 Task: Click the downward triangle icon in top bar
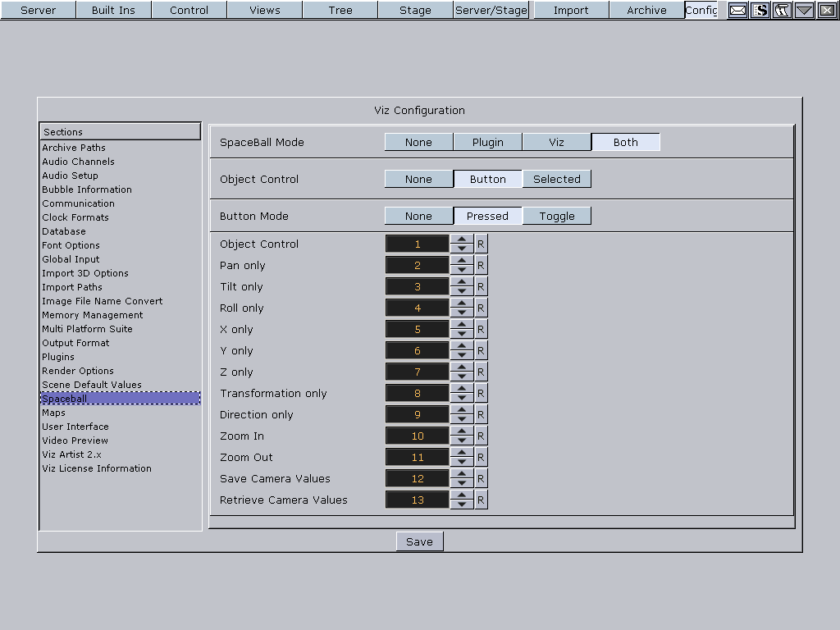[x=804, y=10]
